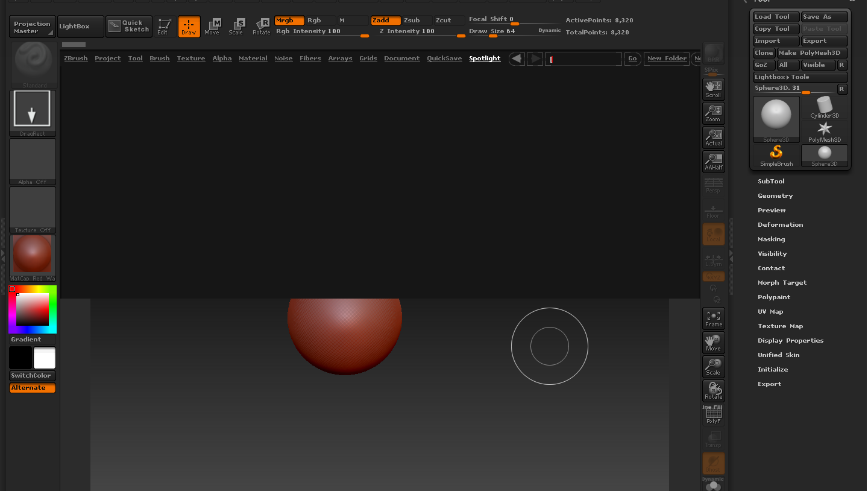868x491 pixels.
Task: Select the Rotate mode in top toolbar
Action: [x=262, y=27]
